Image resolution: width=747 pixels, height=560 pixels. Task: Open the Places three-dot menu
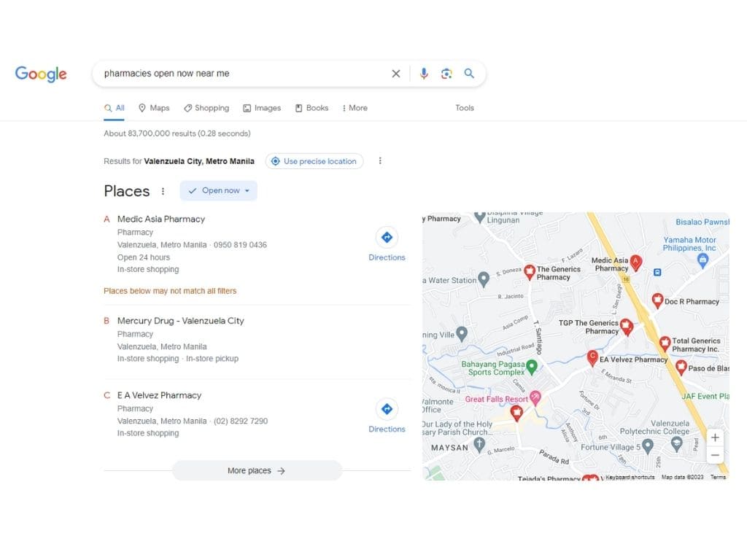point(163,191)
